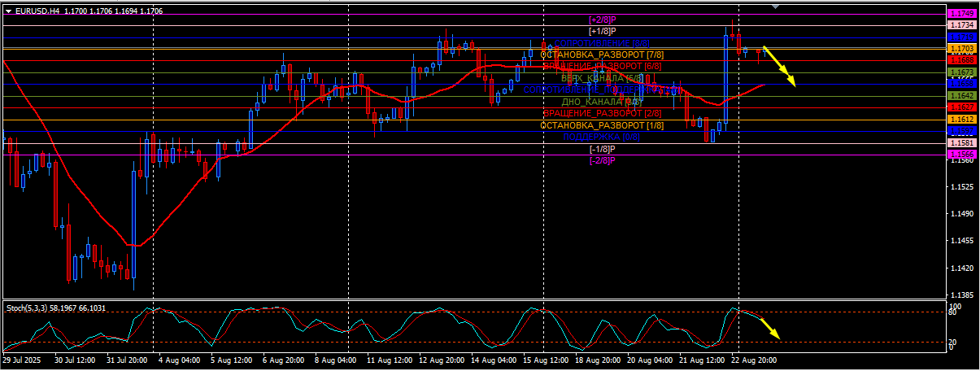Select the [-2/8]P level label
This screenshot has height=371, width=980.
pos(602,160)
